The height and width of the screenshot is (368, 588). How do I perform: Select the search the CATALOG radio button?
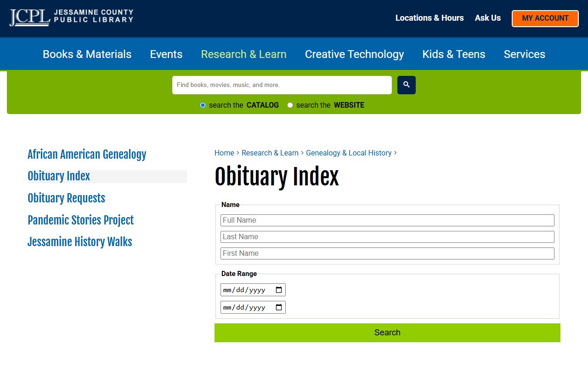tap(203, 105)
